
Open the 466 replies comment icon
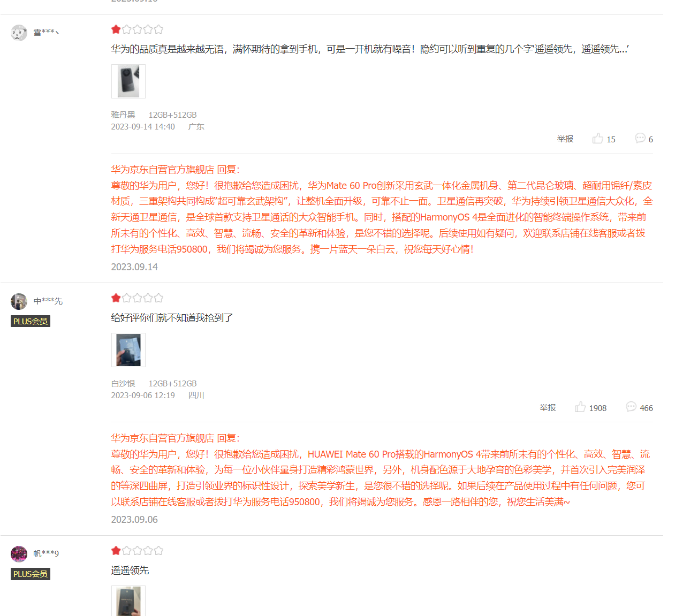[x=639, y=407]
